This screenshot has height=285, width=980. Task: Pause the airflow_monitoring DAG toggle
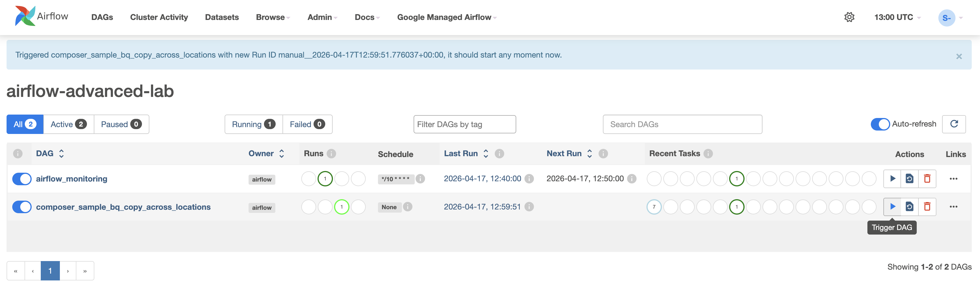coord(22,178)
